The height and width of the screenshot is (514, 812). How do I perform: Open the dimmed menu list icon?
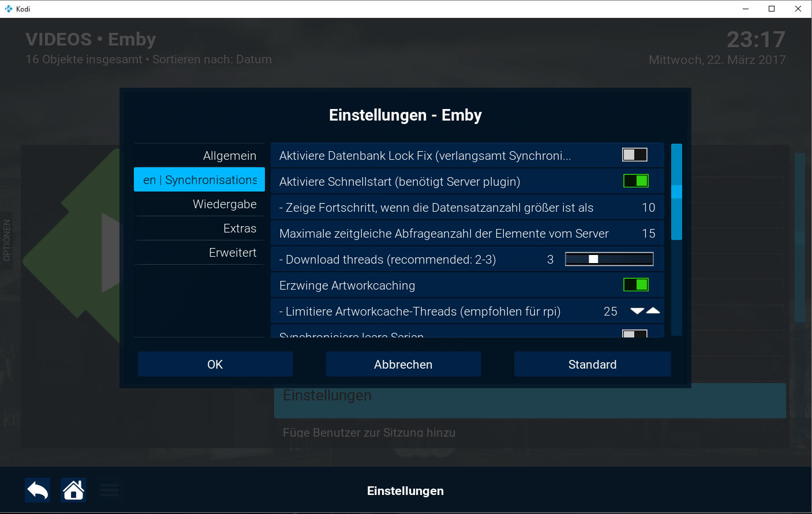tap(109, 490)
